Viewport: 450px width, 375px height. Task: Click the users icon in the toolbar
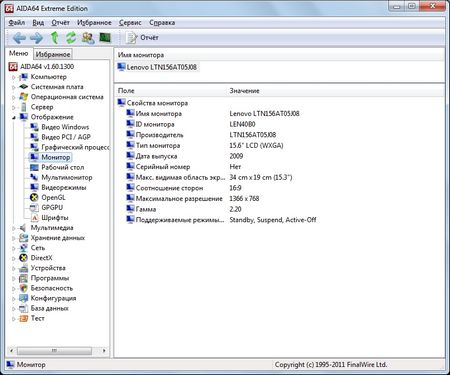point(88,38)
